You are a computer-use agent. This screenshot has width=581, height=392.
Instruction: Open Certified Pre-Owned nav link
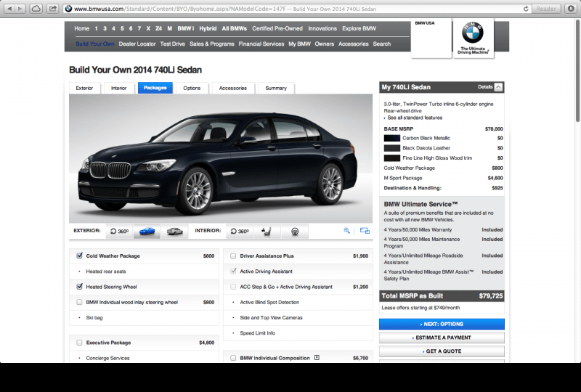tap(277, 28)
